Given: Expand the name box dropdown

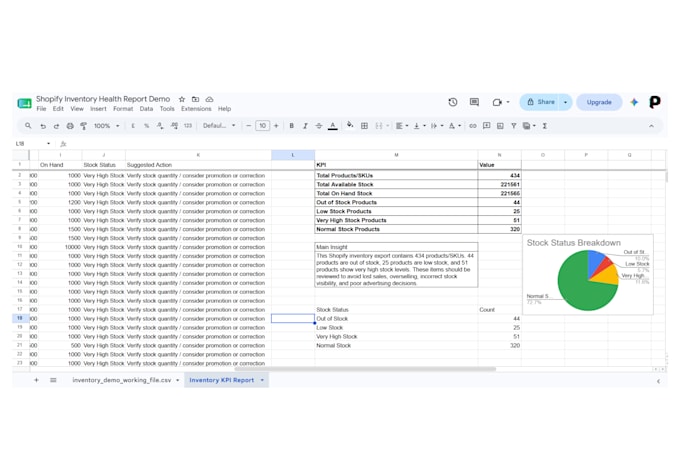Looking at the screenshot, I should (49, 144).
